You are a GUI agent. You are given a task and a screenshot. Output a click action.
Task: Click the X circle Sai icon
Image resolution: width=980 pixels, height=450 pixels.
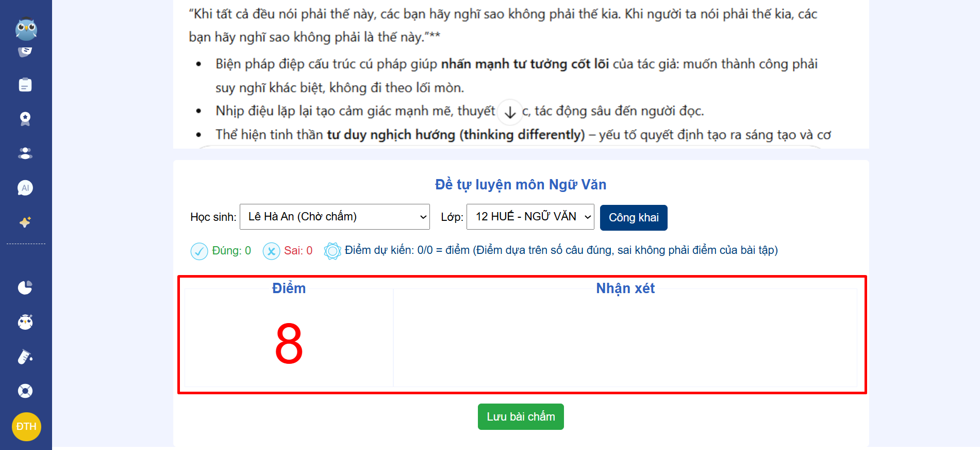271,251
